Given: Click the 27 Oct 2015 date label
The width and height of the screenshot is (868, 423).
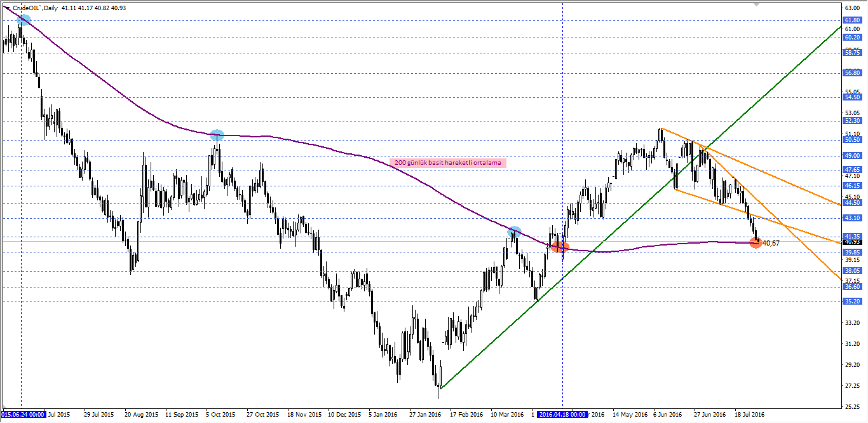Looking at the screenshot, I should 262,414.
